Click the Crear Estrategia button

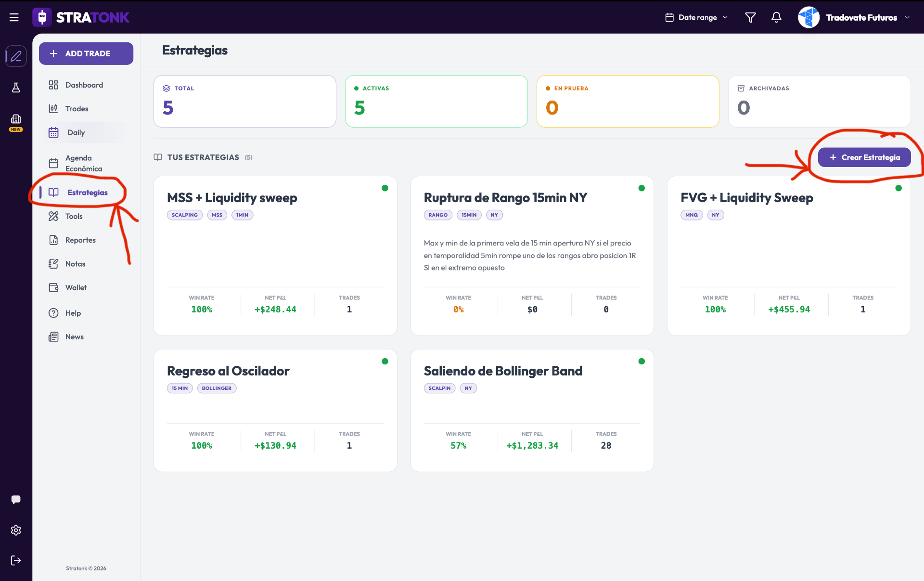pyautogui.click(x=864, y=157)
